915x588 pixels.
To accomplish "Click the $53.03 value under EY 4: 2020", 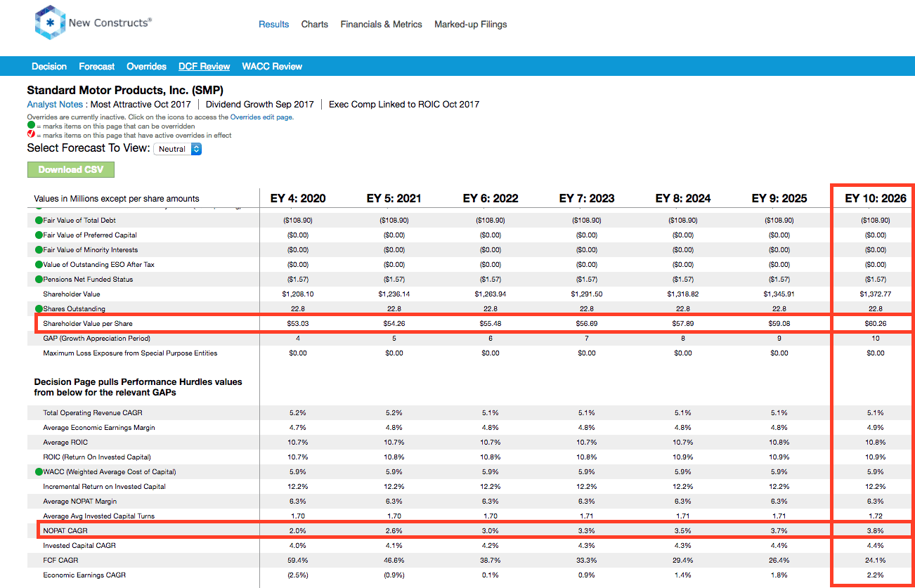I will pyautogui.click(x=298, y=324).
